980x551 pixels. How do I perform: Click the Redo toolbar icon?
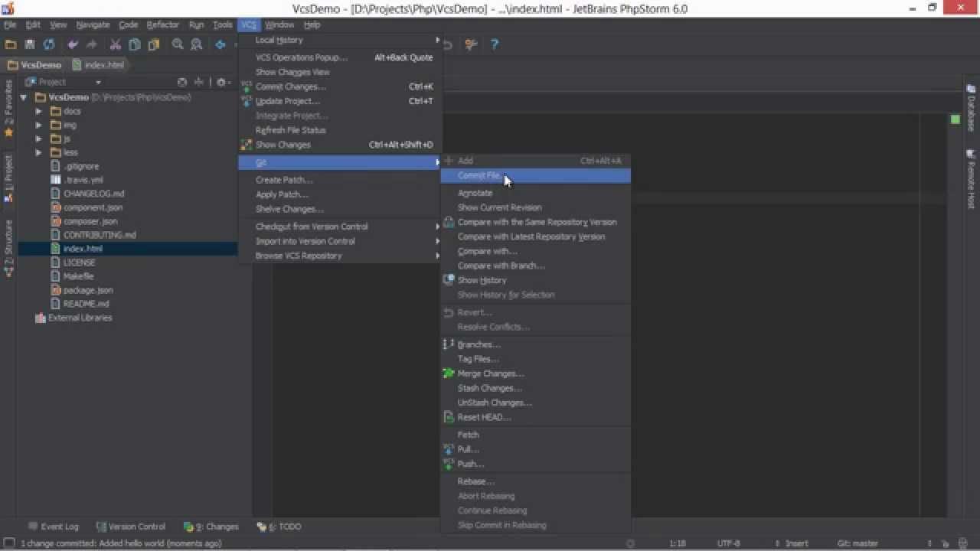click(x=91, y=45)
